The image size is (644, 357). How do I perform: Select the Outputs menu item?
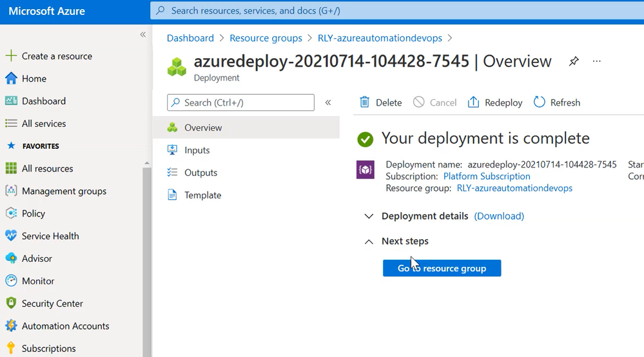[246, 173]
